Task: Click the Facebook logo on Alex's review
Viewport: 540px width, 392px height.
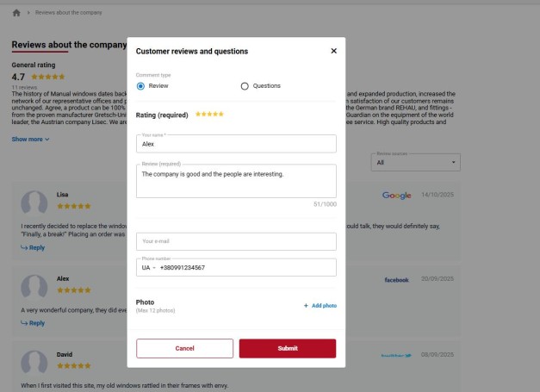Action: pos(396,280)
